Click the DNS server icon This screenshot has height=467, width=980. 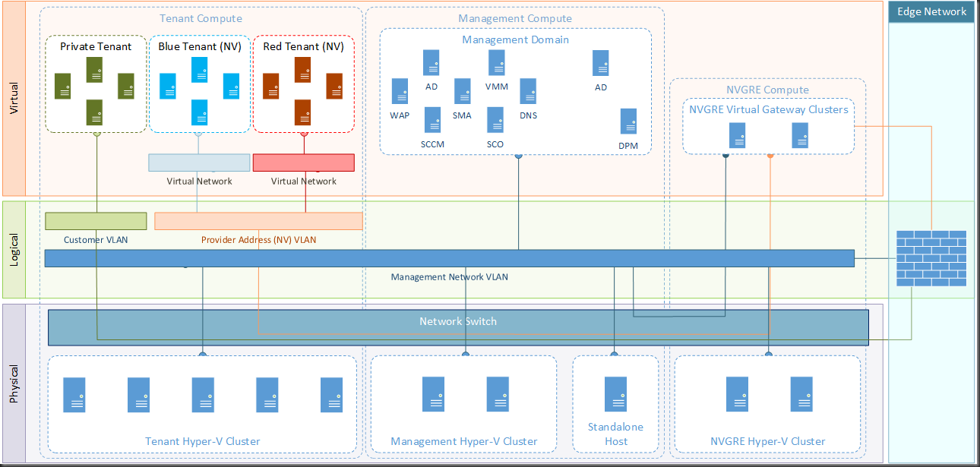coord(529,91)
